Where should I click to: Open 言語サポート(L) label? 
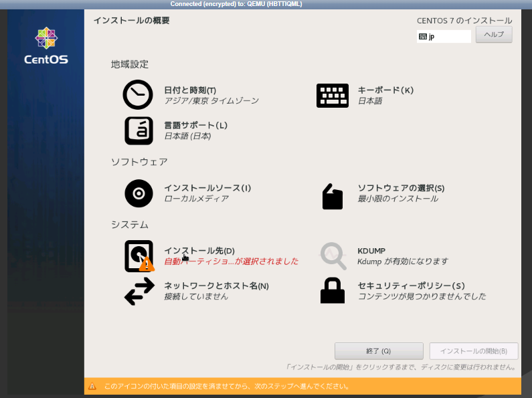pos(196,125)
